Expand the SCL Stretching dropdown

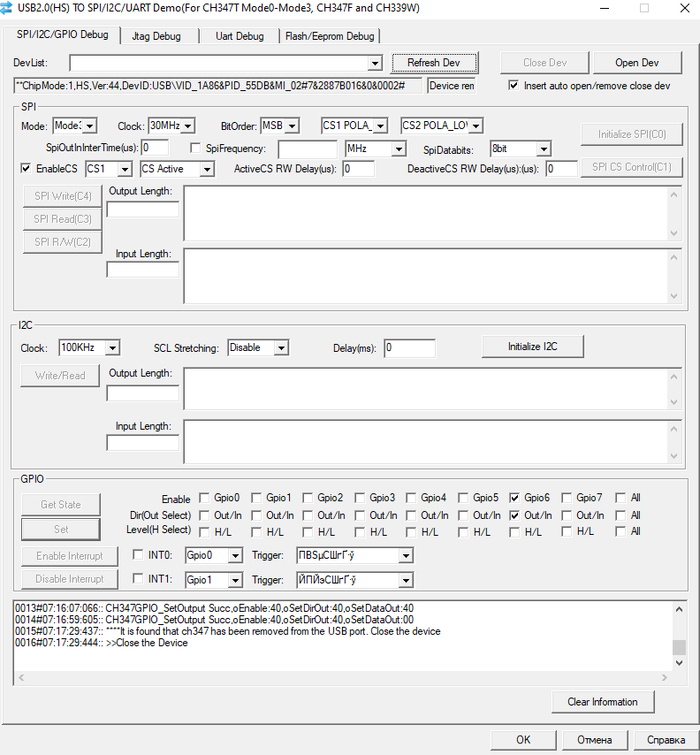(281, 348)
